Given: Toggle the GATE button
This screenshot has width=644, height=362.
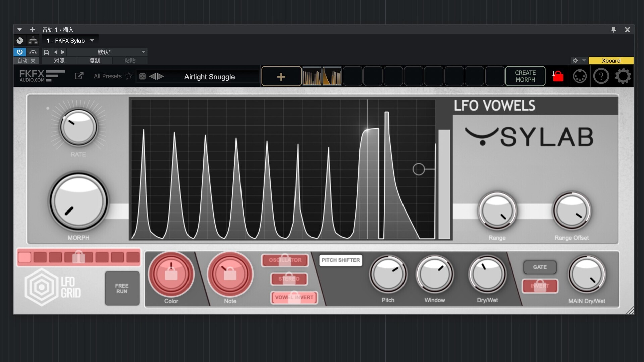Looking at the screenshot, I should pyautogui.click(x=540, y=267).
